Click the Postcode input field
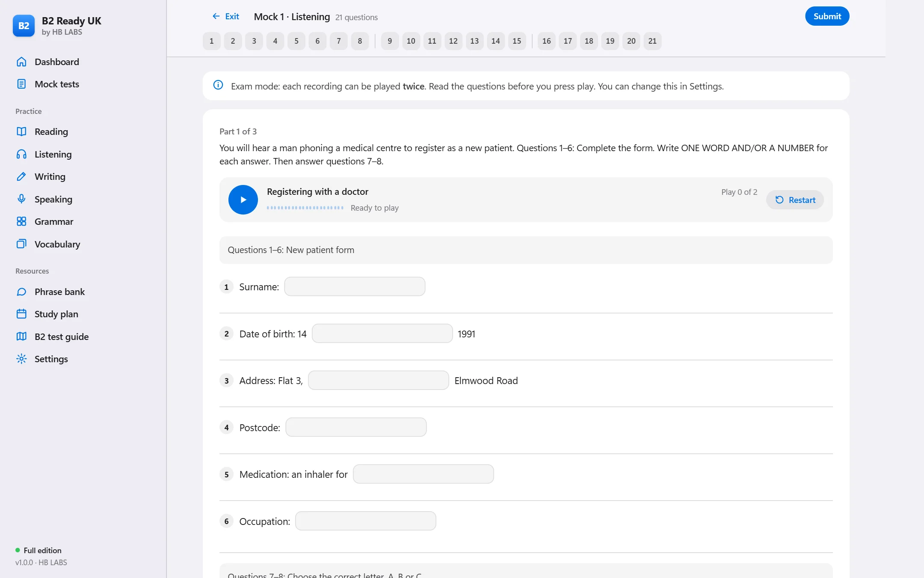Image resolution: width=924 pixels, height=578 pixels. tap(356, 427)
